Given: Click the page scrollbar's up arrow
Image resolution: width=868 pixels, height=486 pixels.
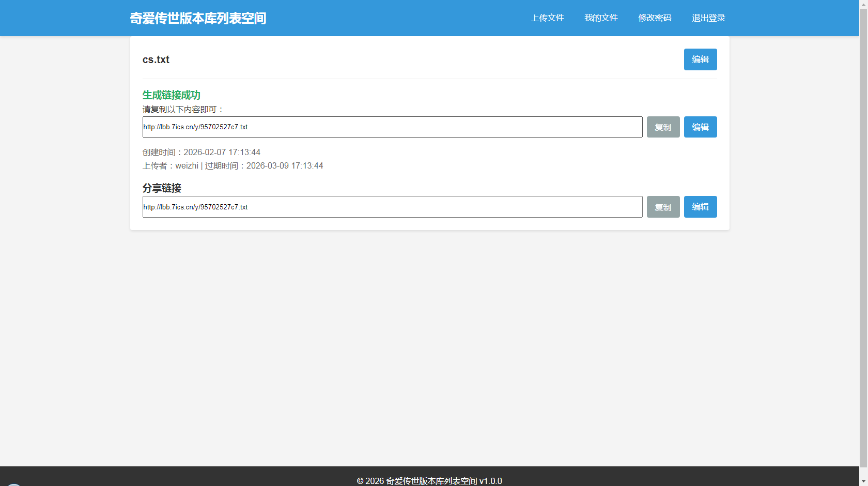Looking at the screenshot, I should tap(863, 4).
